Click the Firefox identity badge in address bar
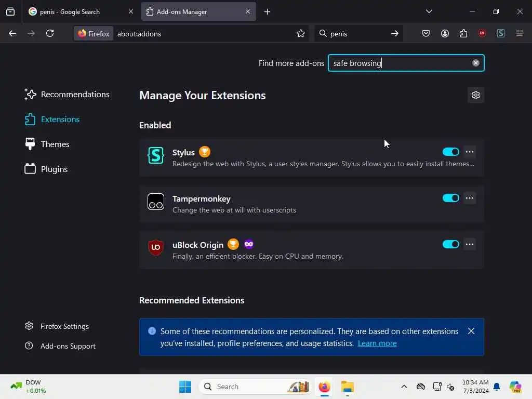The image size is (532, 399). click(x=94, y=34)
